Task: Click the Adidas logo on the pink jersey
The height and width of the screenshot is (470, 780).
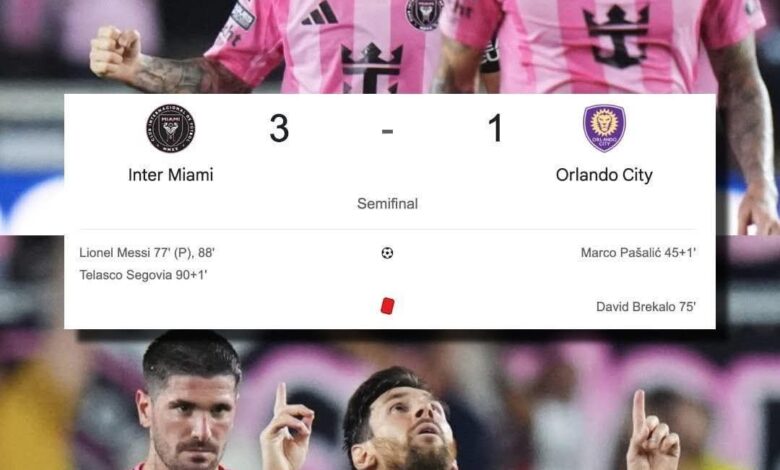Action: 320,13
